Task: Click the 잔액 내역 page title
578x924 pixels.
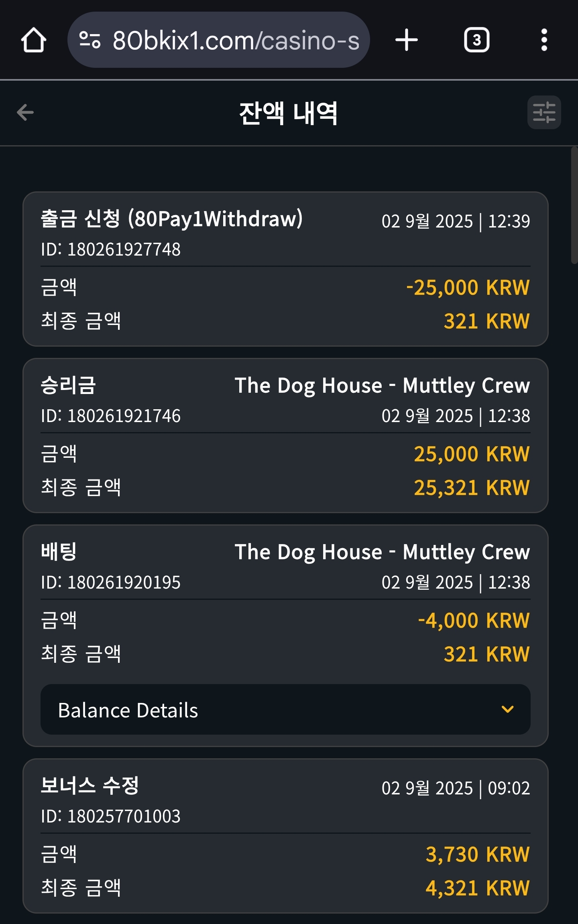Action: (288, 113)
